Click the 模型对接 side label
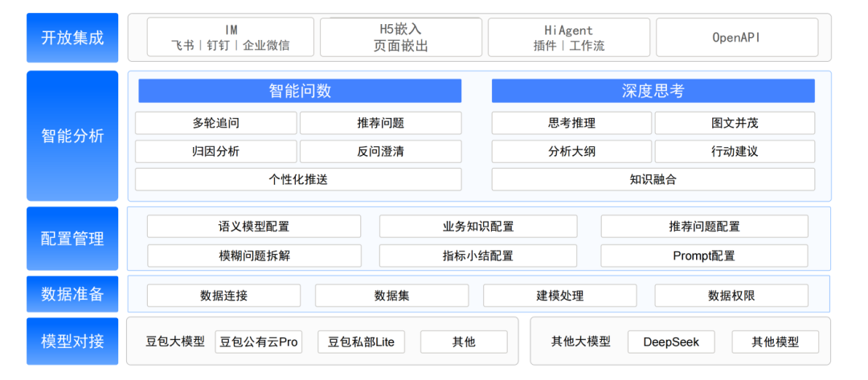868x380 pixels. click(72, 341)
